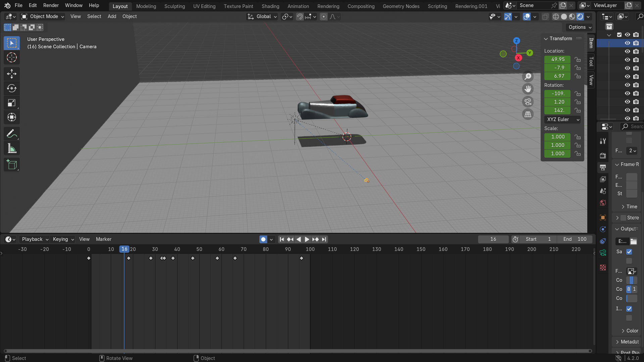The height and width of the screenshot is (362, 644).
Task: Jump to the last frame
Action: (324, 239)
